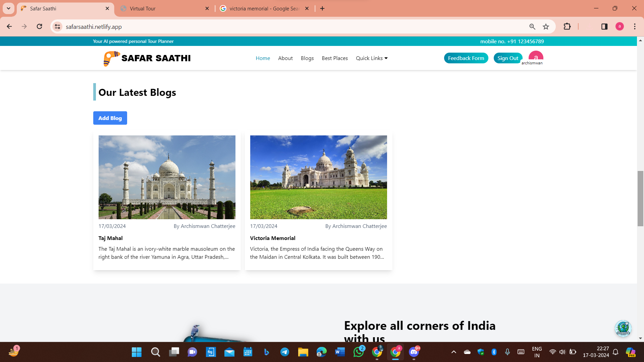
Task: Open Chrome three-dot menu
Action: pos(635,27)
